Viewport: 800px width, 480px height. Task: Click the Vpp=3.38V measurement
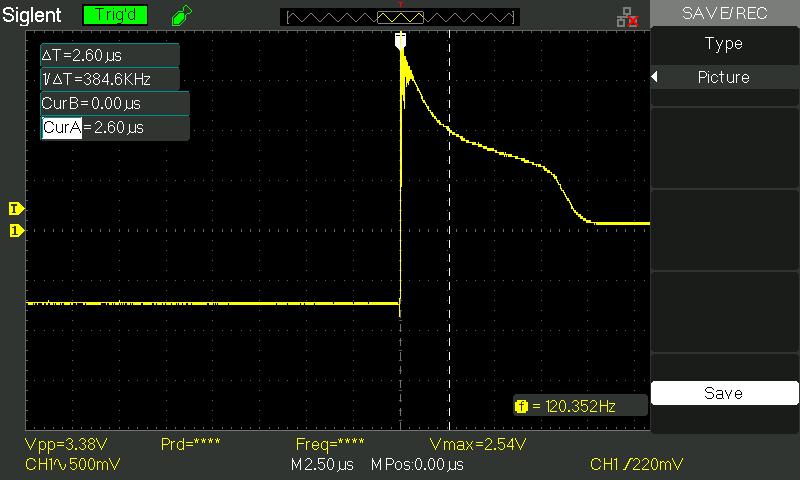click(66, 444)
